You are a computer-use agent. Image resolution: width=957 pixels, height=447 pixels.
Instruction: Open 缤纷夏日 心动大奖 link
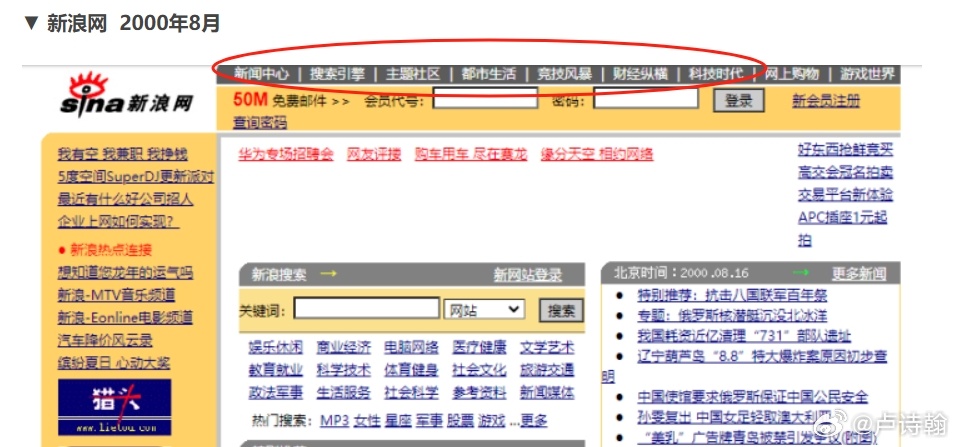click(114, 363)
